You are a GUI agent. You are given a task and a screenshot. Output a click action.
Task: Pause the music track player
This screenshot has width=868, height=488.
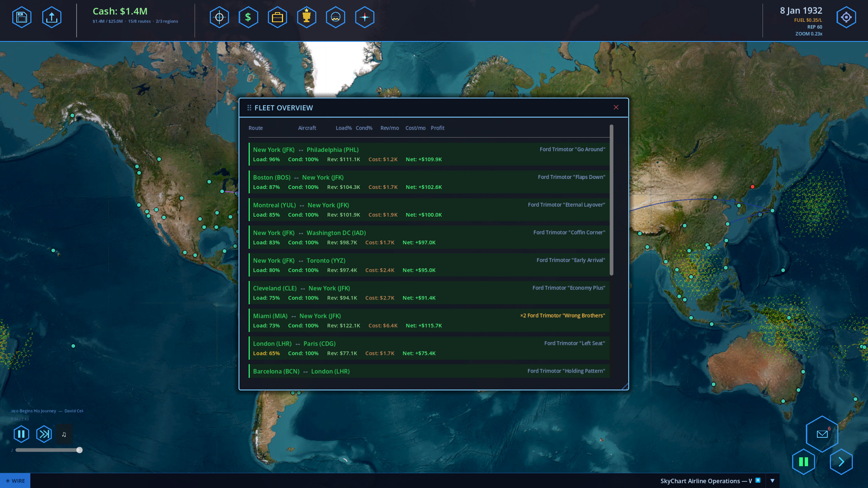click(21, 434)
